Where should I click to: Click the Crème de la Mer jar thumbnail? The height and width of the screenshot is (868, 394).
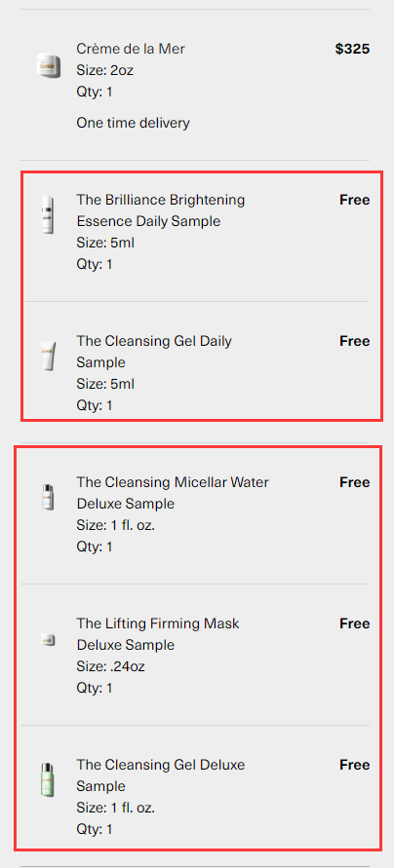tap(49, 66)
